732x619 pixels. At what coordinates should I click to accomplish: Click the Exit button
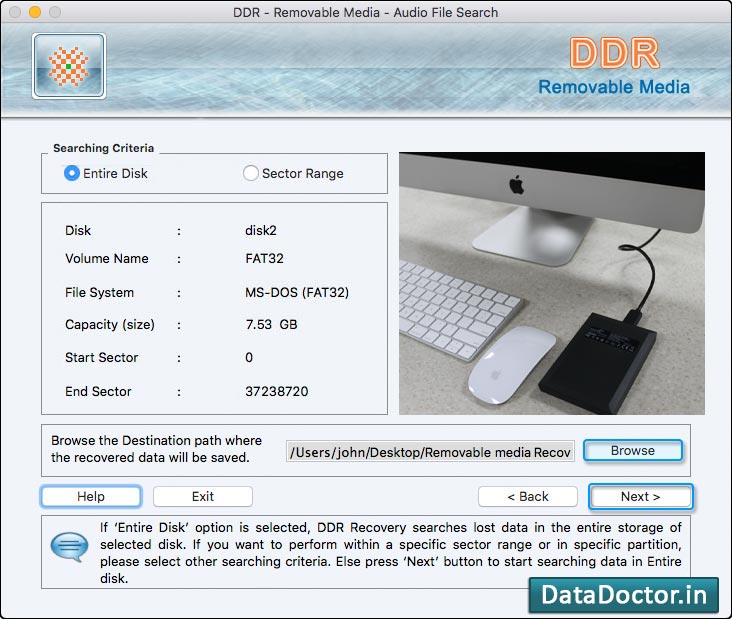point(203,497)
